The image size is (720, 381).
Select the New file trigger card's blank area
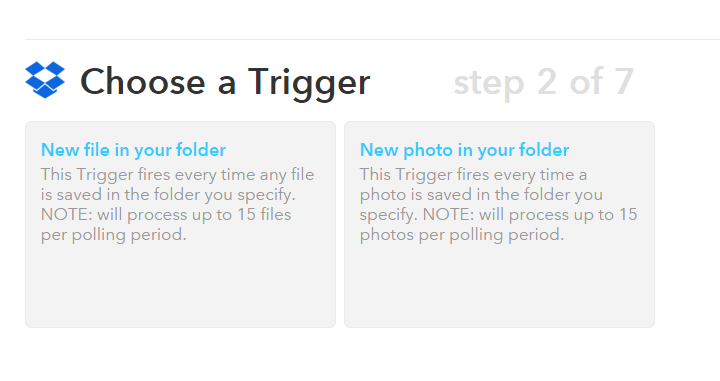[x=180, y=285]
